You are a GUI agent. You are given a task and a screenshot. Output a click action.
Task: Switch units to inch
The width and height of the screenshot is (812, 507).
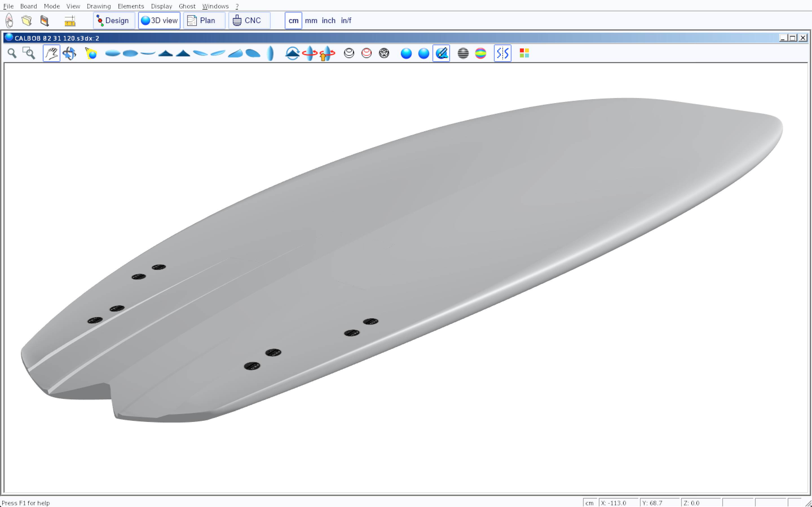(328, 21)
